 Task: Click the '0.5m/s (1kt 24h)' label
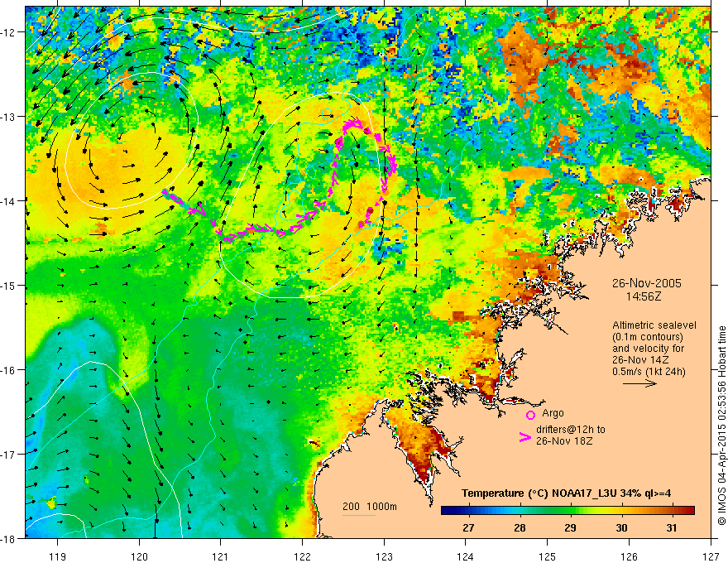point(649,372)
